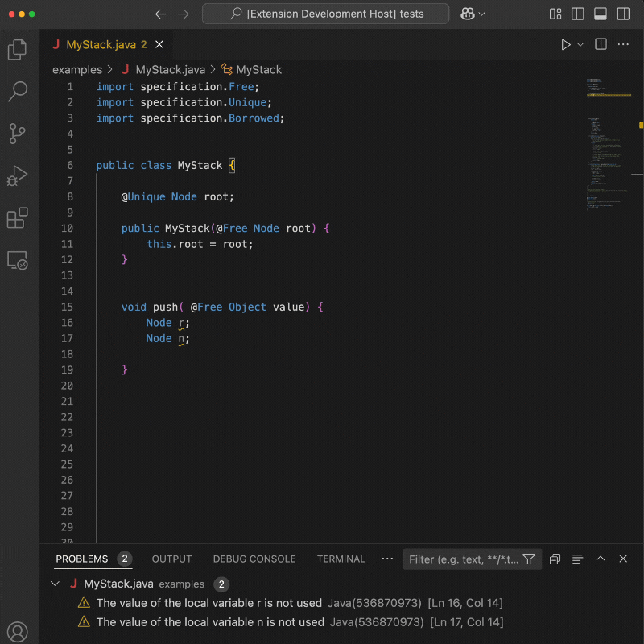Viewport: 644px width, 644px height.
Task: Switch to the OUTPUT tab
Action: (x=171, y=559)
